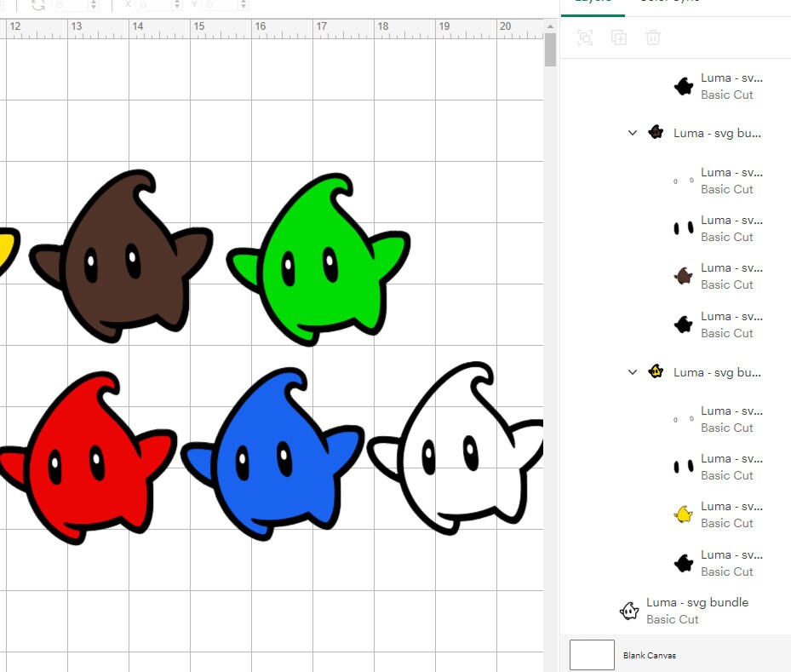The image size is (791, 672).
Task: Click the Delete trash icon
Action: (653, 37)
